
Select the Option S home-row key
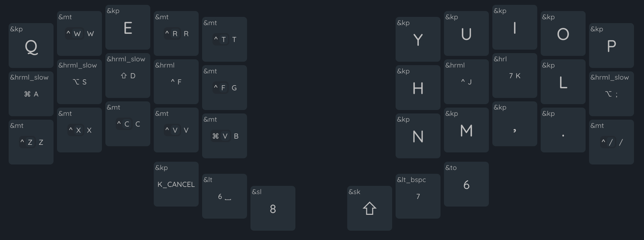(x=79, y=82)
